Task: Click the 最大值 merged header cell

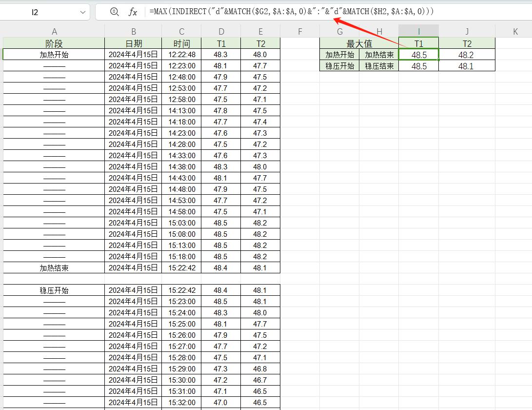Action: pyautogui.click(x=359, y=43)
